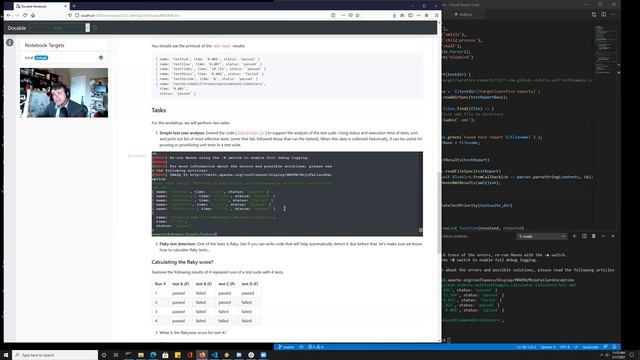Open the terminal selector dropdown '1: node'
The height and width of the screenshot is (360, 640).
542,236
